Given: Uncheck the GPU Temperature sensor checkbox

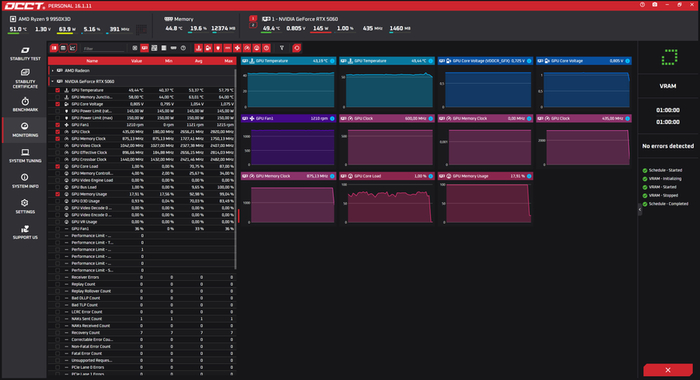Looking at the screenshot, I should click(x=58, y=90).
